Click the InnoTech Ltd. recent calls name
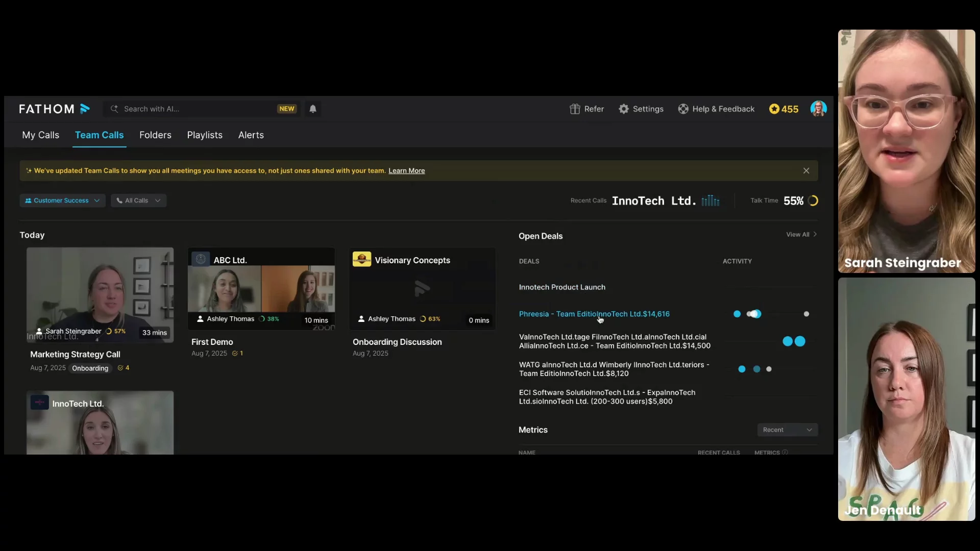980x551 pixels. (x=654, y=201)
